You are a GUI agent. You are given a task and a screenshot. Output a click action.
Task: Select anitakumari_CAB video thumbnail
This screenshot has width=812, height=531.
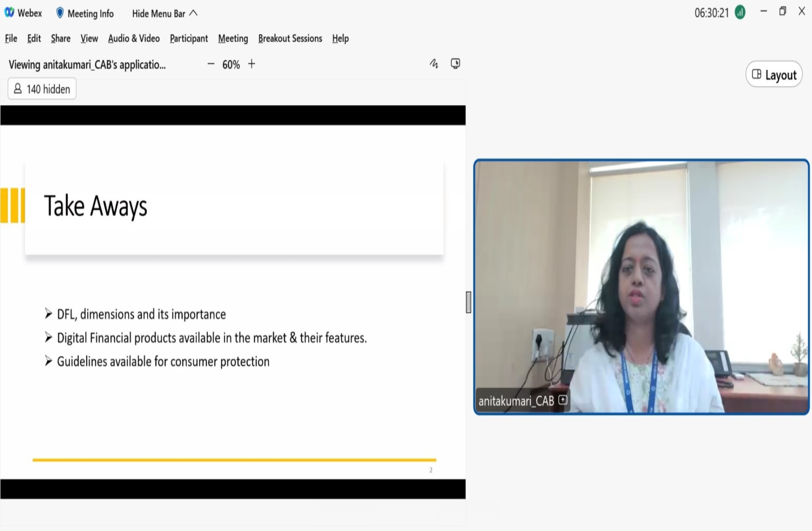tap(641, 287)
